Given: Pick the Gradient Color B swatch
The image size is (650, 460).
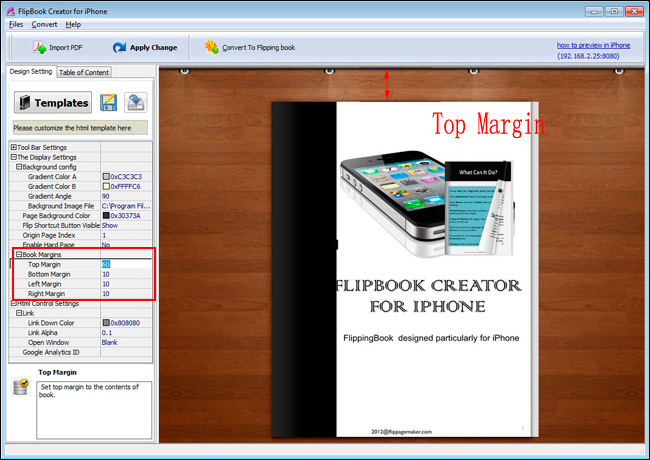Looking at the screenshot, I should click(106, 186).
